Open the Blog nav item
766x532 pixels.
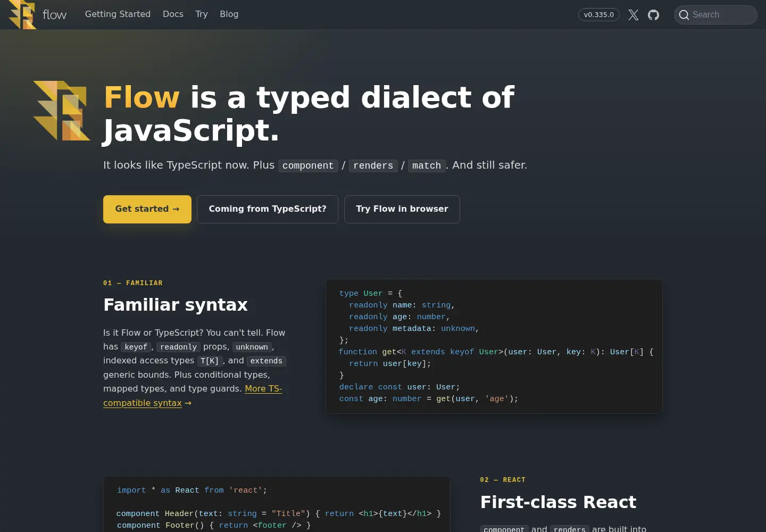[229, 14]
